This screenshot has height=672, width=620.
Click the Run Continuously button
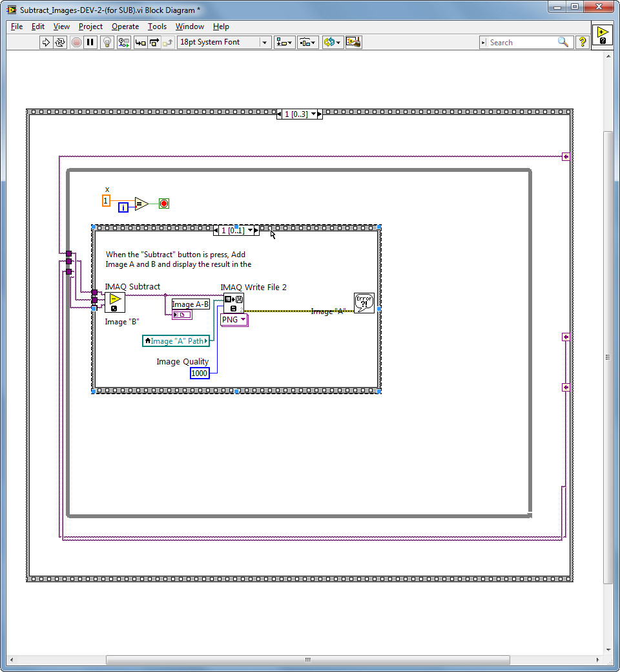pyautogui.click(x=60, y=43)
